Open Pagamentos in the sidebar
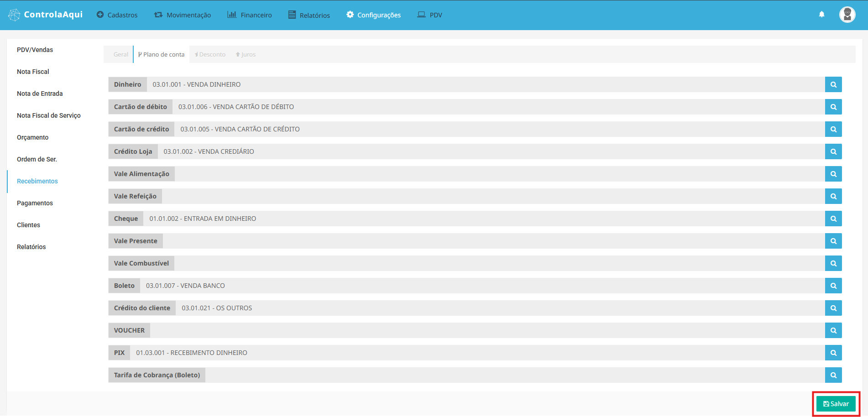 pyautogui.click(x=35, y=203)
